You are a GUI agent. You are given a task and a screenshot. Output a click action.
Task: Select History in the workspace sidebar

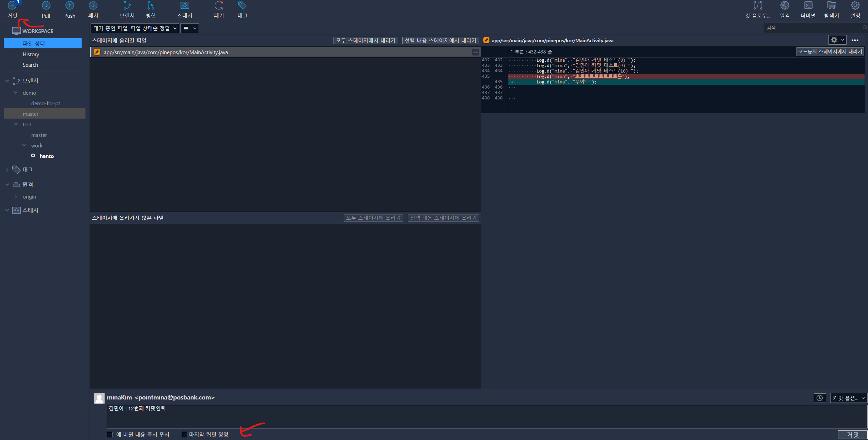pos(31,54)
